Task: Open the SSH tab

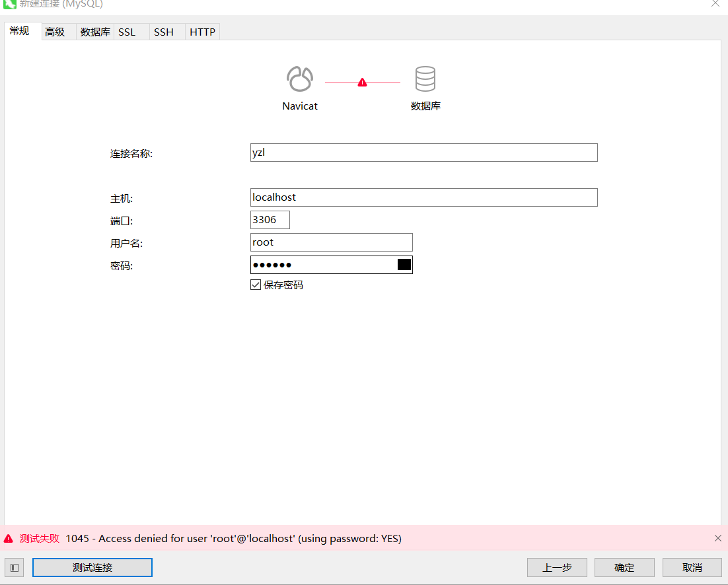Action: click(x=167, y=32)
